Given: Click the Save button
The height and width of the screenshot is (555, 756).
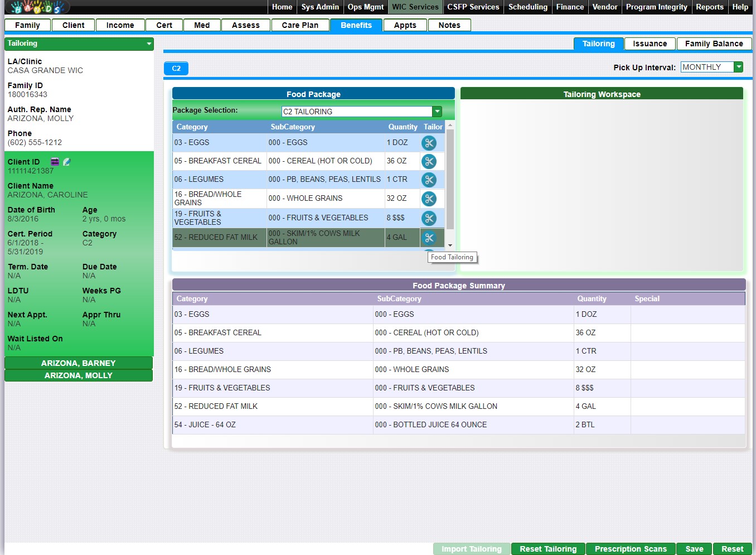Looking at the screenshot, I should [x=694, y=549].
